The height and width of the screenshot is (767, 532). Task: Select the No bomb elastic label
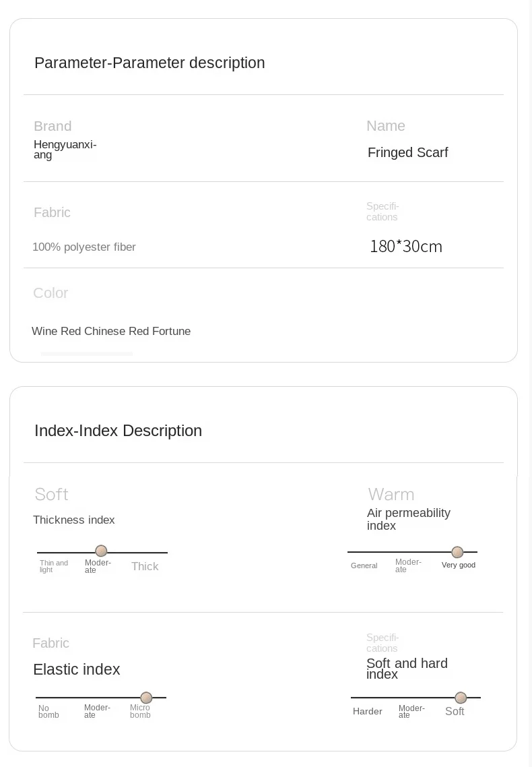coord(48,712)
